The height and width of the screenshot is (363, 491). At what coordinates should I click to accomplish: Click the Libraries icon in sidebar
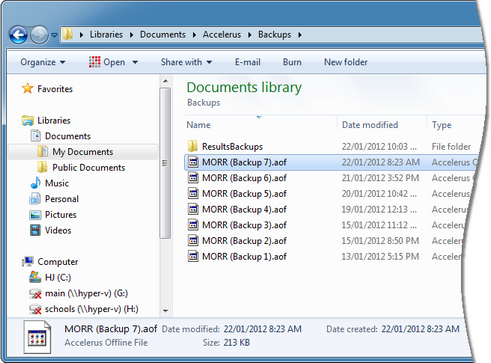tap(28, 120)
